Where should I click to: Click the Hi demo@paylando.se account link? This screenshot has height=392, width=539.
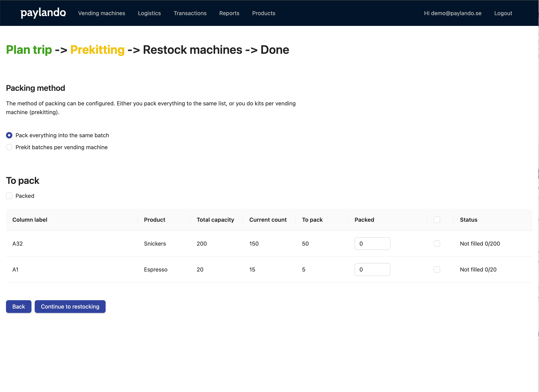click(452, 13)
